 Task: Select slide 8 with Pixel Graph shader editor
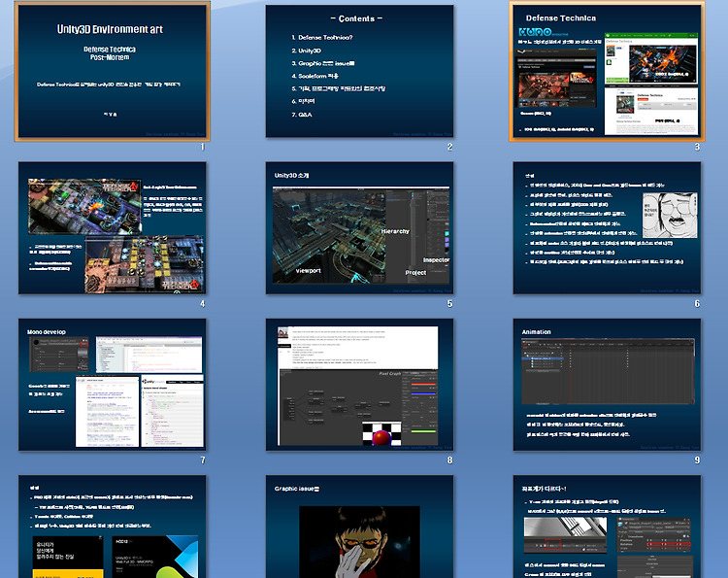tap(359, 385)
